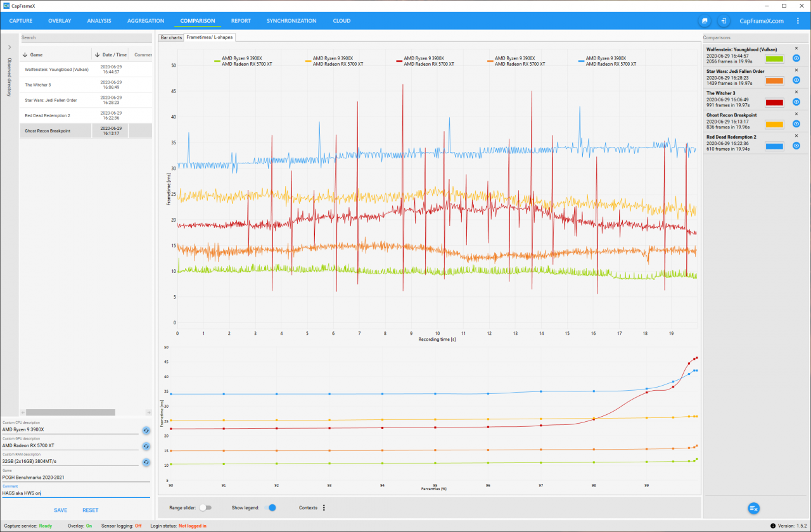Change Ghost Recon Breakpoint yellow color swatch
Screen dimensions: 811x532
[774, 124]
